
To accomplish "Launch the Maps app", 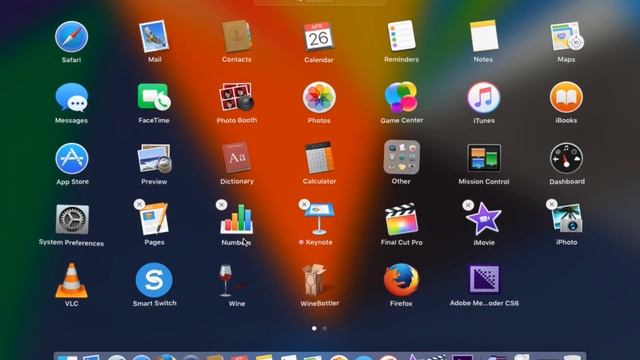I will pyautogui.click(x=567, y=37).
